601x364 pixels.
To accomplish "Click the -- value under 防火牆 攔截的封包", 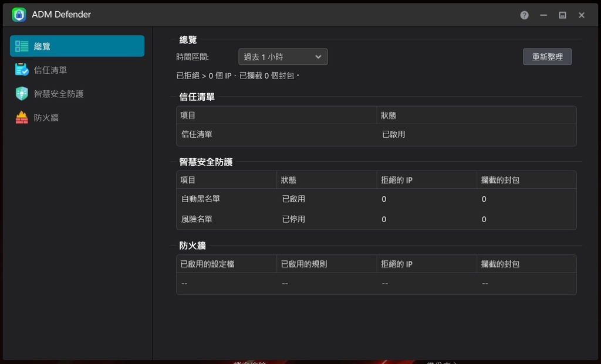I will pyautogui.click(x=485, y=284).
